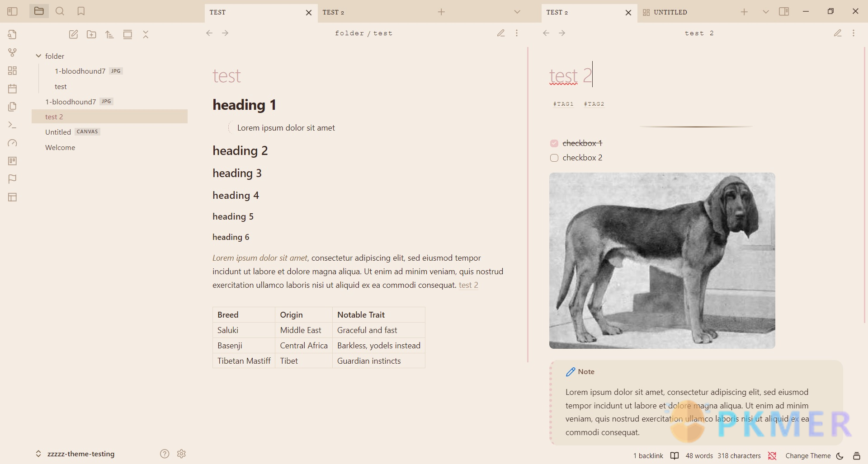The width and height of the screenshot is (868, 464).
Task: Open the bookmarks panel
Action: pyautogui.click(x=81, y=11)
